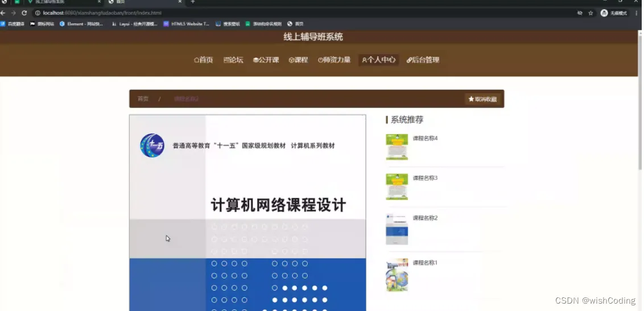Open the Layui bookmark
Image resolution: width=644 pixels, height=311 pixels.
(135, 24)
